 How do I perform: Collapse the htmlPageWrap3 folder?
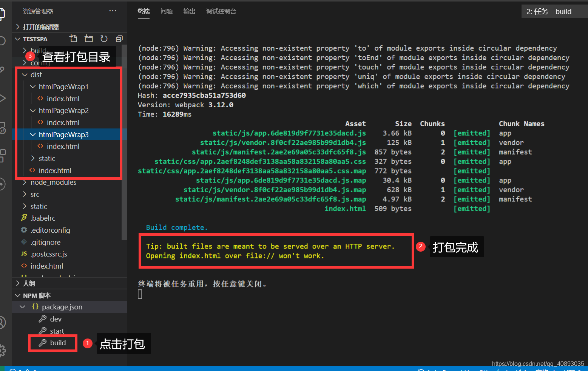(x=33, y=134)
